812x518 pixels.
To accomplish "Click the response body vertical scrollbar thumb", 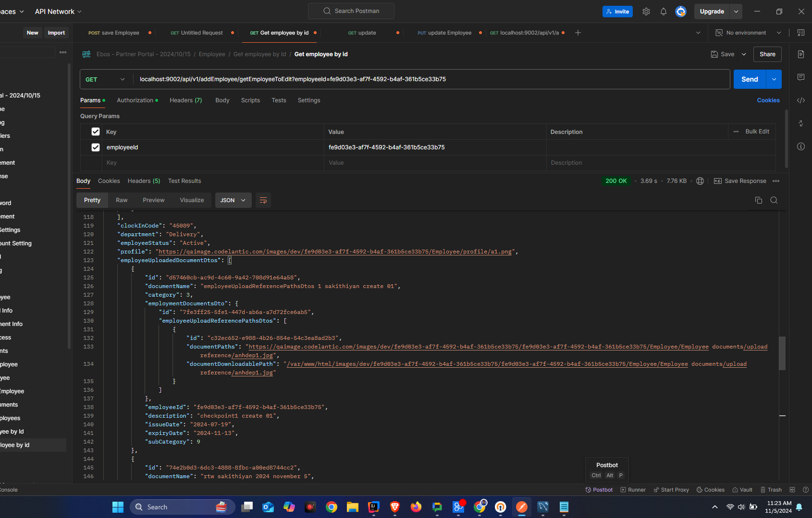I will (x=782, y=353).
